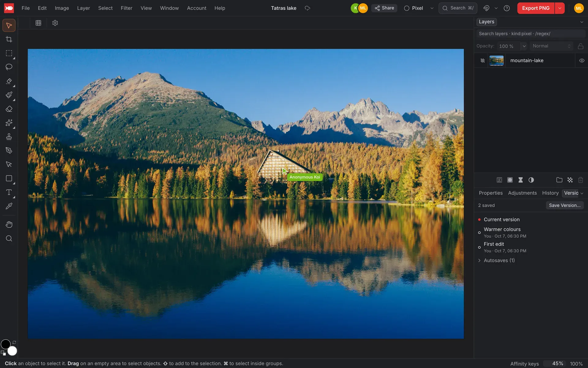This screenshot has height=368, width=588.
Task: Select the Crop tool
Action: click(9, 39)
